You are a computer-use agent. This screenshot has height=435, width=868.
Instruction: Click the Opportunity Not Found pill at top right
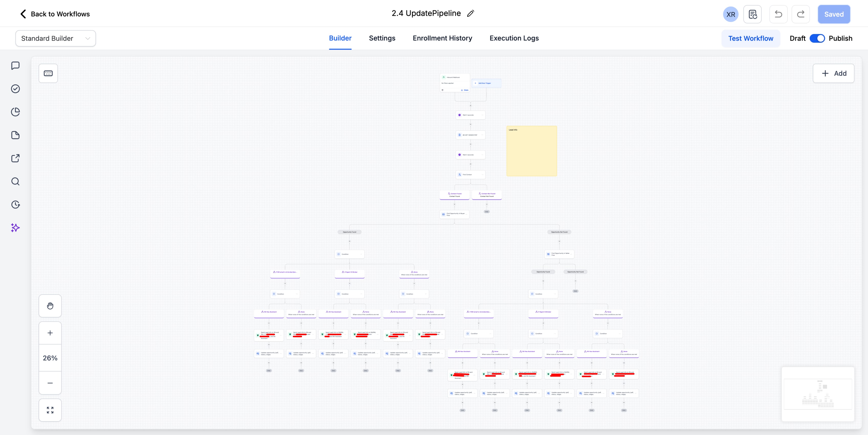pyautogui.click(x=559, y=232)
